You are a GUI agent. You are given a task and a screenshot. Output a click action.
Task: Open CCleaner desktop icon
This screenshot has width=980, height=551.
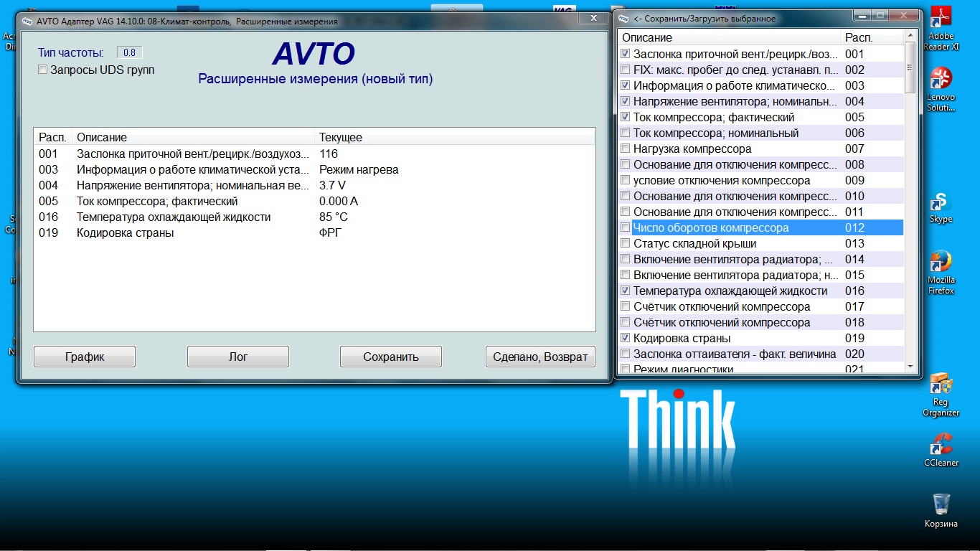pos(941,445)
